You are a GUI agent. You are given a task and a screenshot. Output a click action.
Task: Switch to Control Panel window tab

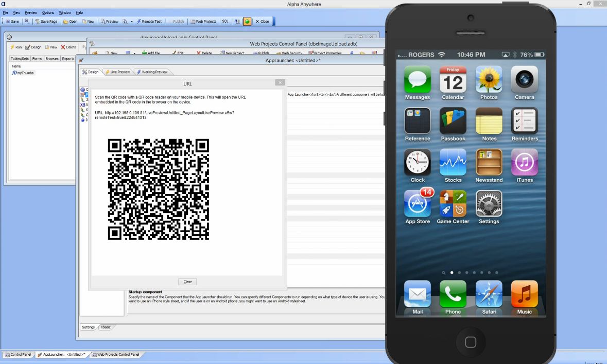18,355
